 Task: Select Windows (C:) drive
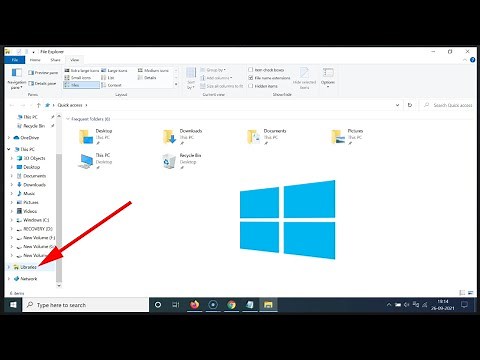[x=33, y=220]
